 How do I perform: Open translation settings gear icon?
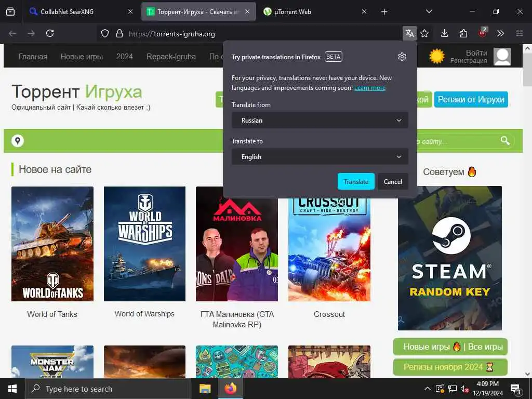[402, 57]
